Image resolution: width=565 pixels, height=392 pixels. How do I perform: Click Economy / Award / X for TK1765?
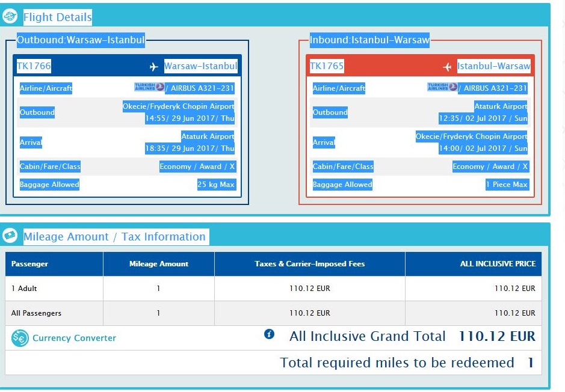[x=490, y=167]
